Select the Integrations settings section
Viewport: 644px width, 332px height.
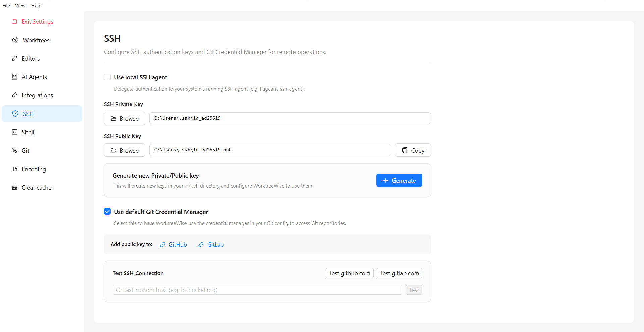42,95
